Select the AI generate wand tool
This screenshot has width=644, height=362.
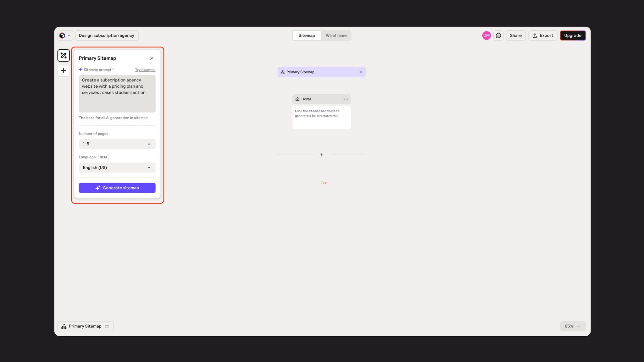coord(63,55)
